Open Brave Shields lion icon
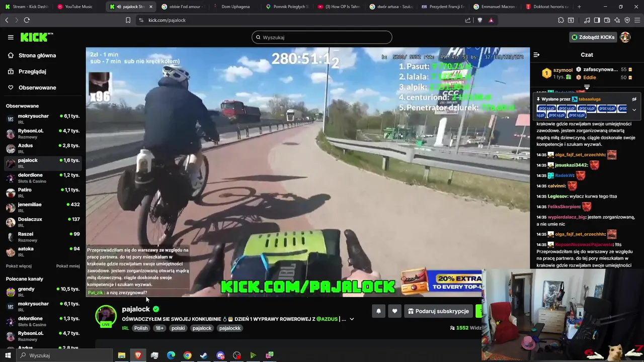The image size is (644, 362). [x=479, y=20]
